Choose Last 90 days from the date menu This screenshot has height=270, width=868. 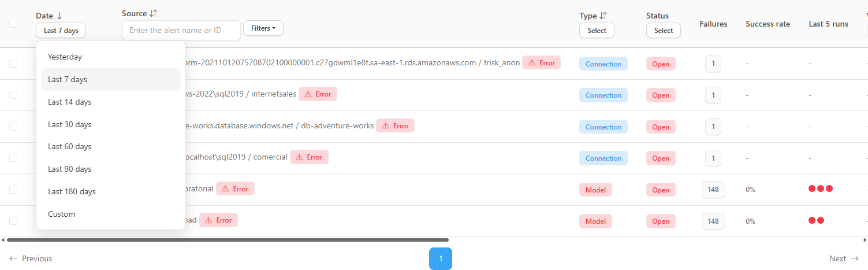pyautogui.click(x=111, y=169)
